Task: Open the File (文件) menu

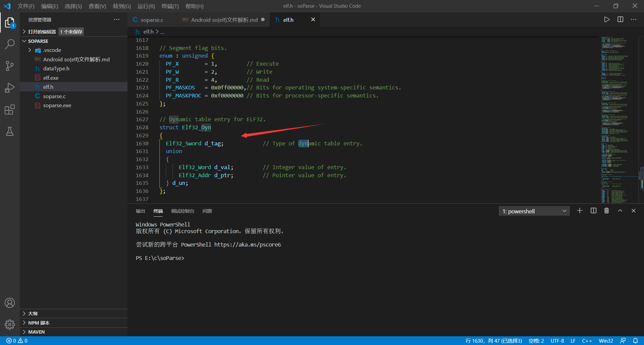Action: [x=26, y=6]
